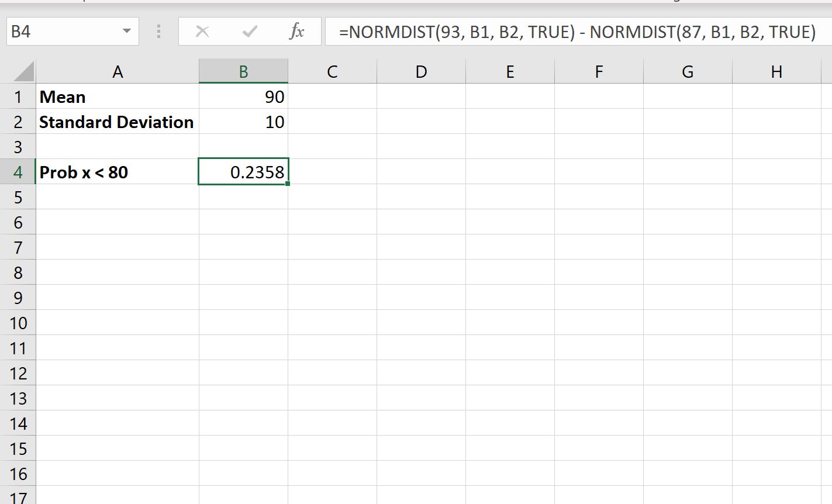Image resolution: width=832 pixels, height=504 pixels.
Task: Click the fill handle of cell B4
Action: click(x=287, y=183)
